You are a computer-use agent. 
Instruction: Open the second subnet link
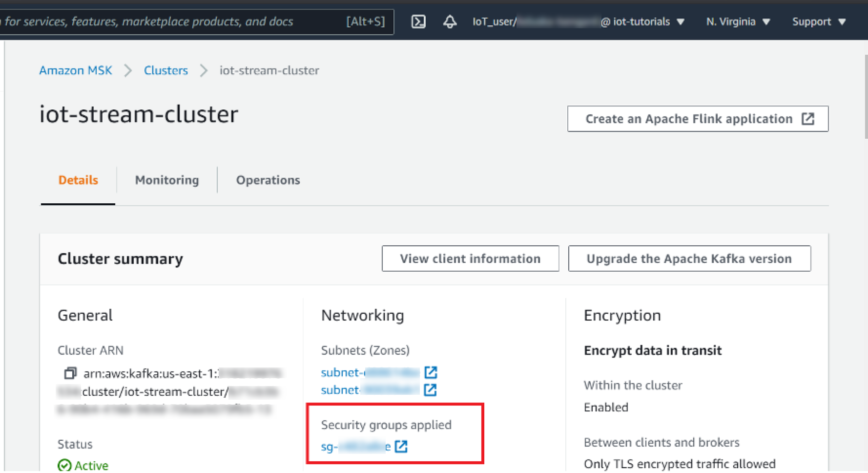(x=370, y=389)
